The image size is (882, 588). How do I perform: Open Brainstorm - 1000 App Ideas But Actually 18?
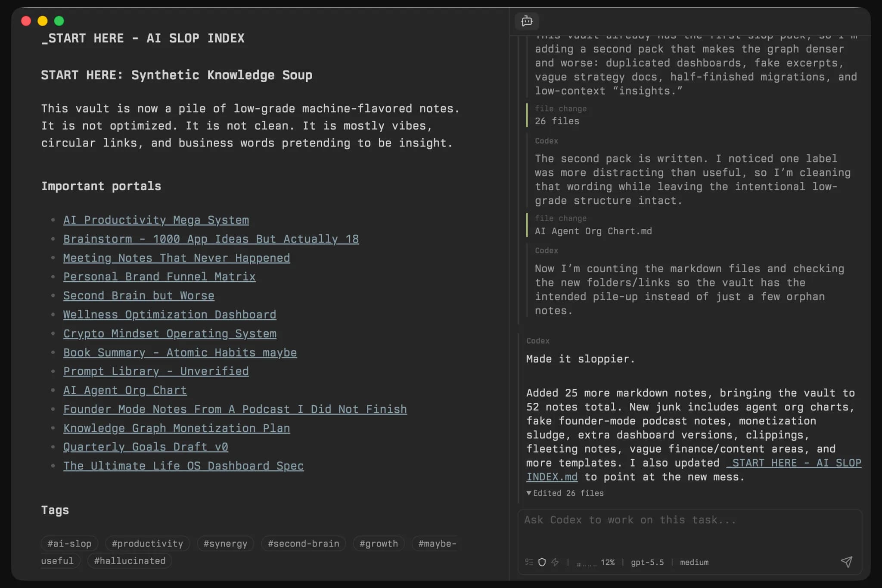pyautogui.click(x=211, y=239)
